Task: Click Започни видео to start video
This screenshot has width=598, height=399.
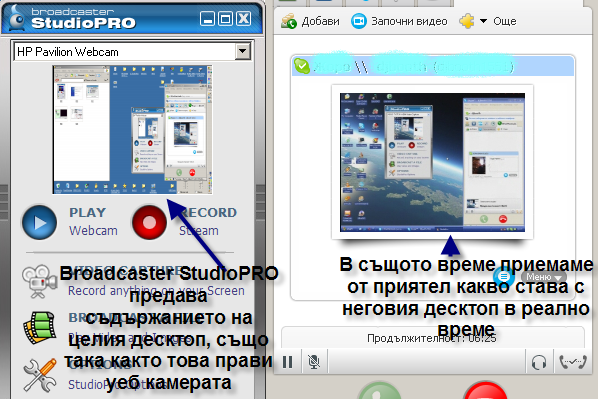Action: (399, 21)
